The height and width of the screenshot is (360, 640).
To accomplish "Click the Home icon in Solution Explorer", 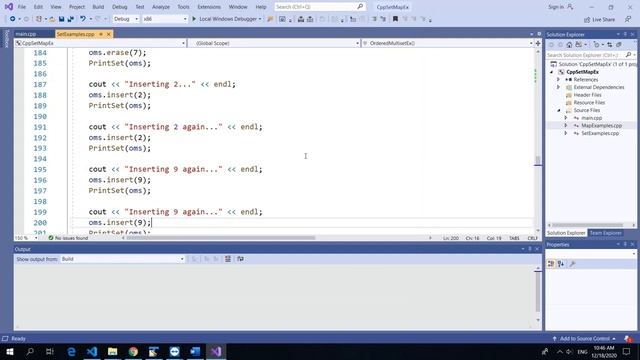I will (x=569, y=44).
